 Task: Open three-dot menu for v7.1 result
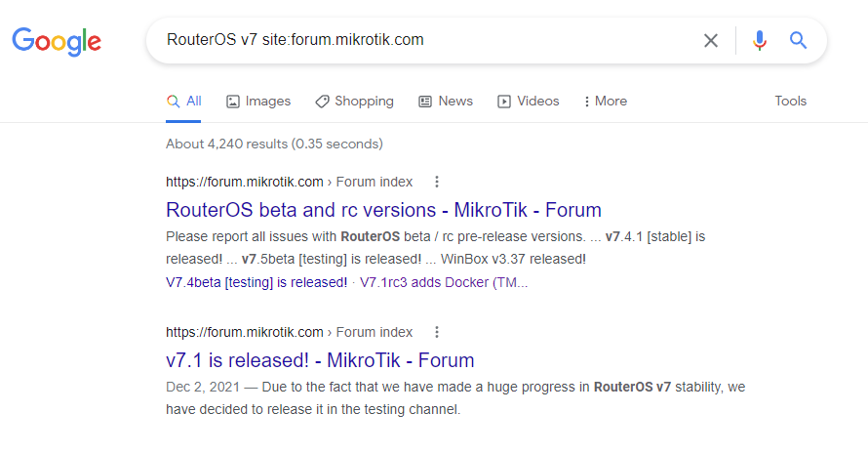437,332
